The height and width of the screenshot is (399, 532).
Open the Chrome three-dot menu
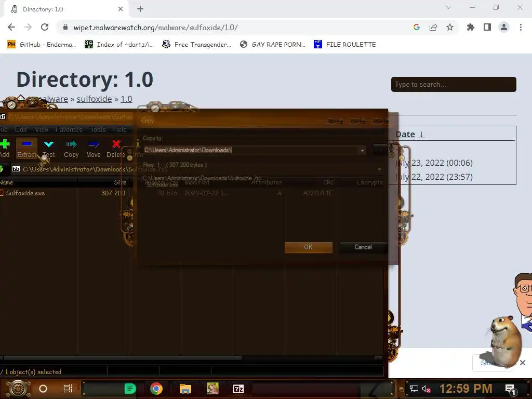coord(521,28)
